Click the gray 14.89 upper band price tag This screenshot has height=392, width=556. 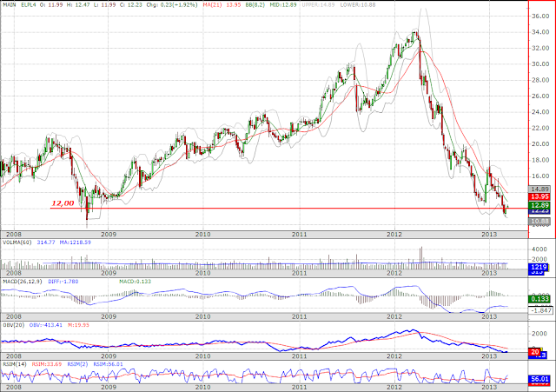coord(539,189)
